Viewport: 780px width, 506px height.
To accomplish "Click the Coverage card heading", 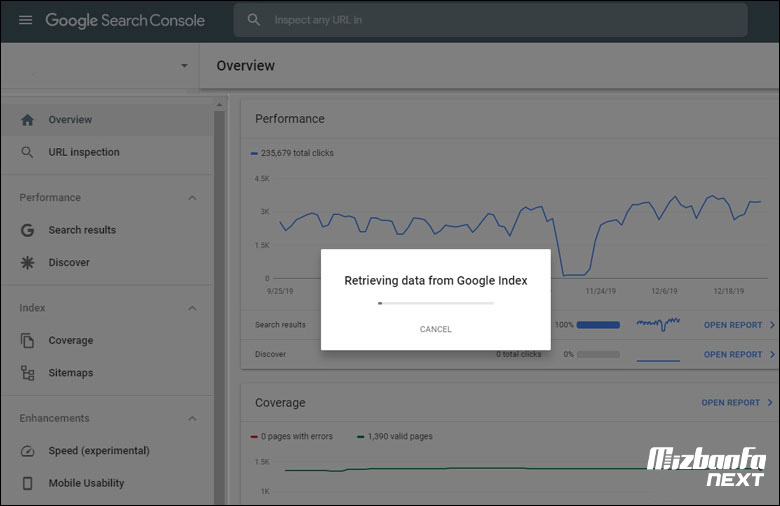I will tap(280, 403).
